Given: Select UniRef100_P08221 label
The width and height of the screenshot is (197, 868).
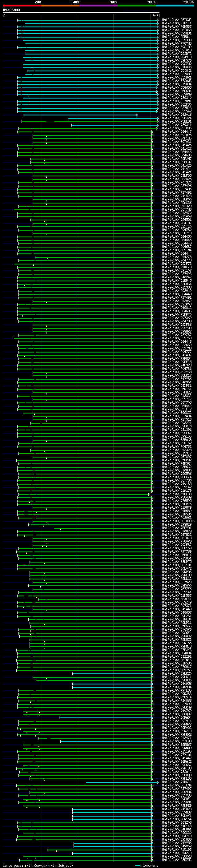Looking at the screenshot, I should pos(177,422).
